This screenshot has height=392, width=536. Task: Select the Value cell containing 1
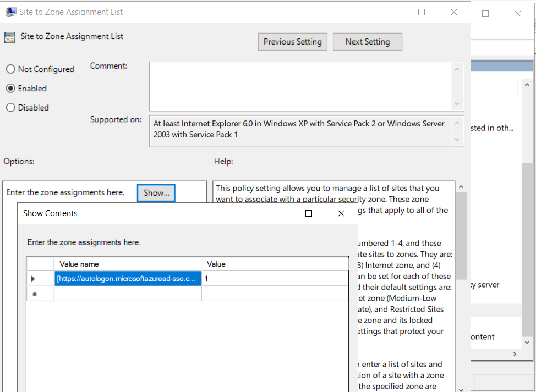point(275,279)
